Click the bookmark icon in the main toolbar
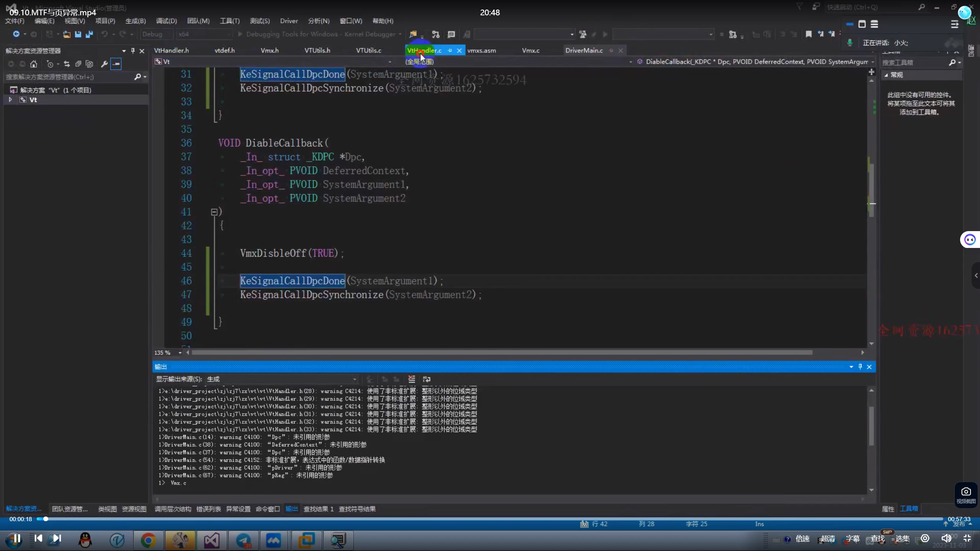This screenshot has height=551, width=980. 808,34
